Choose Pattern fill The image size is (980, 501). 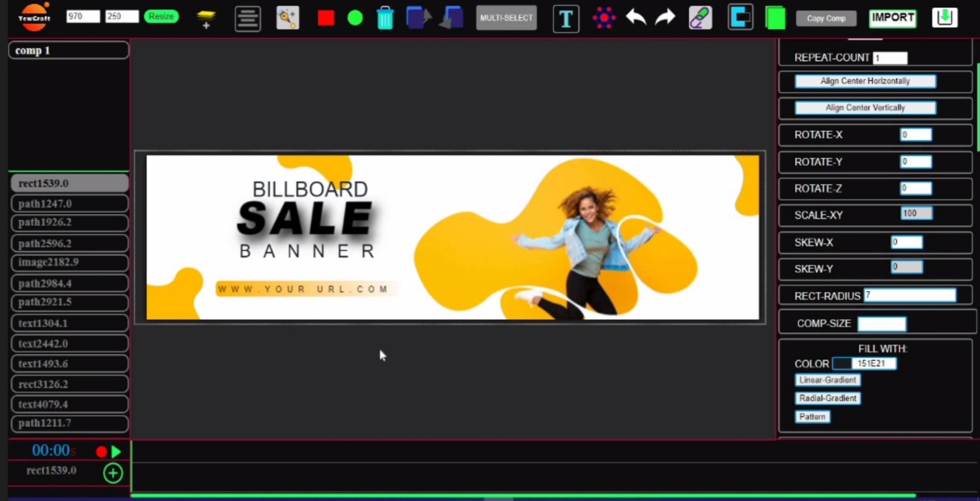click(x=812, y=417)
